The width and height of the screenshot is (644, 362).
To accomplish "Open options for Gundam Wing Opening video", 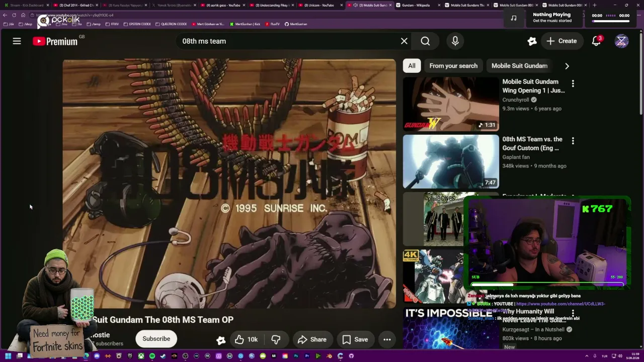I will click(x=573, y=83).
